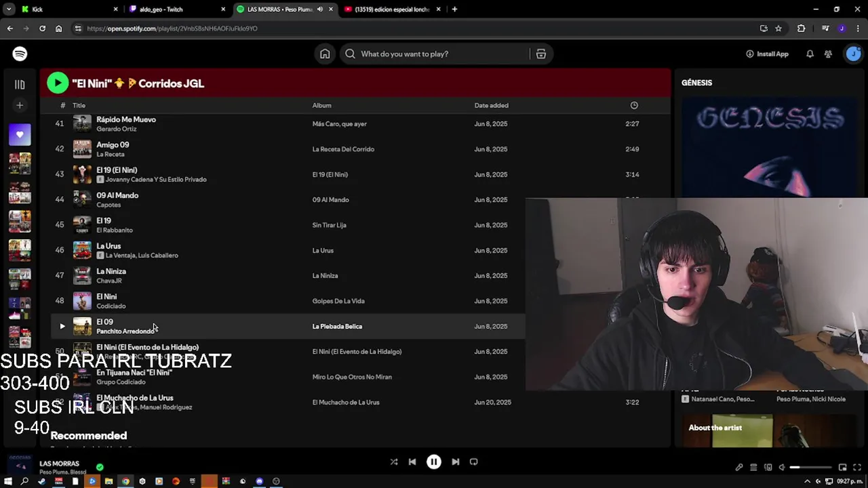Select song Amigo 09
This screenshot has width=868, height=488.
pos(113,144)
